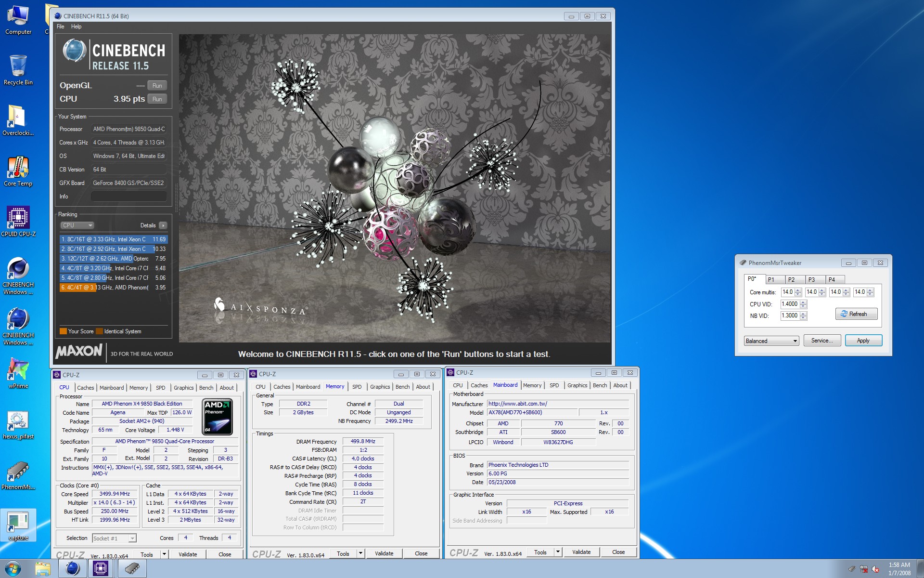Click the network icon in system tray

pyautogui.click(x=864, y=569)
